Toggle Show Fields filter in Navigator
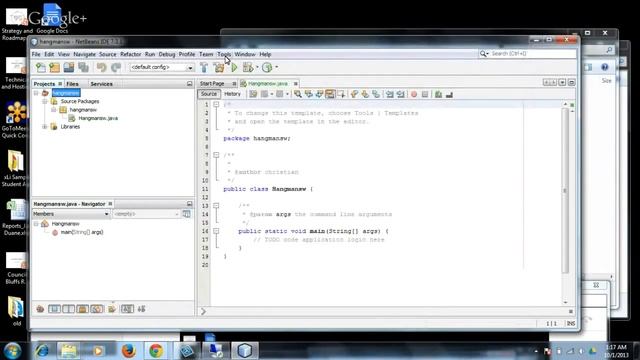The height and width of the screenshot is (360, 640). click(54, 309)
